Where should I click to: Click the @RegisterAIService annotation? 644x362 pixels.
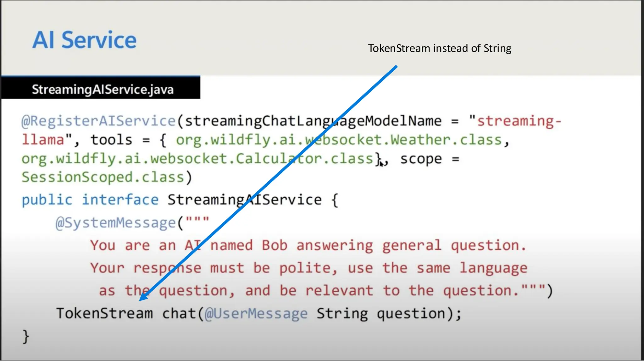click(98, 121)
